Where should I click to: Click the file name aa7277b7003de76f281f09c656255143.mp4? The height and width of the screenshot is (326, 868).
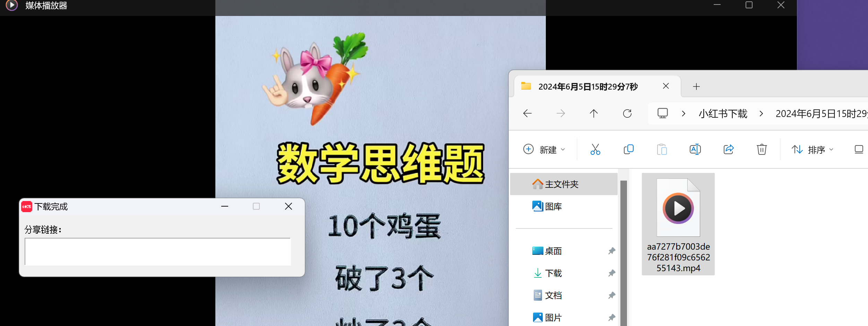pos(678,257)
